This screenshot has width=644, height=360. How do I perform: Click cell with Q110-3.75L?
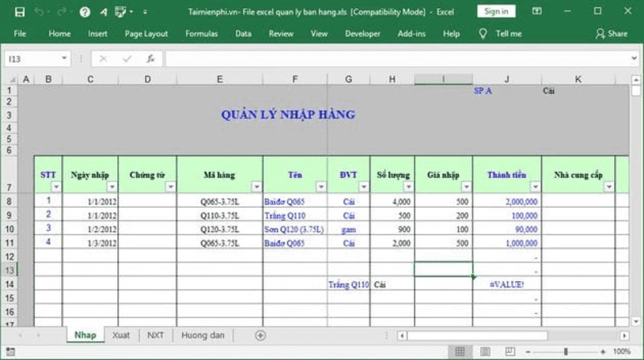(220, 215)
